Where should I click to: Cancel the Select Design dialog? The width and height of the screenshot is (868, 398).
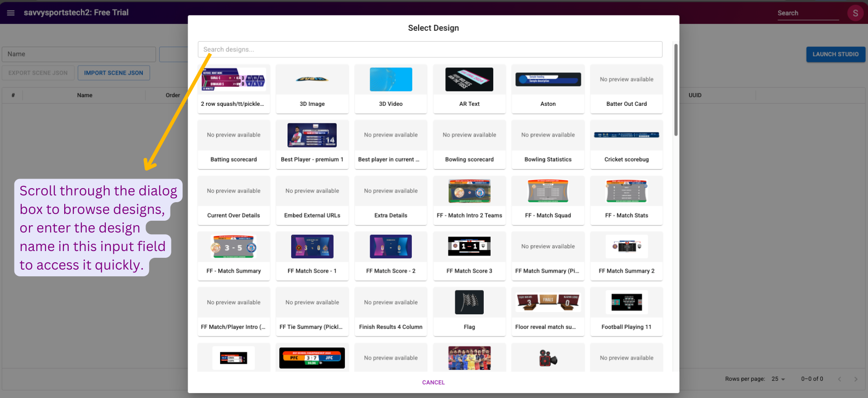pyautogui.click(x=433, y=382)
